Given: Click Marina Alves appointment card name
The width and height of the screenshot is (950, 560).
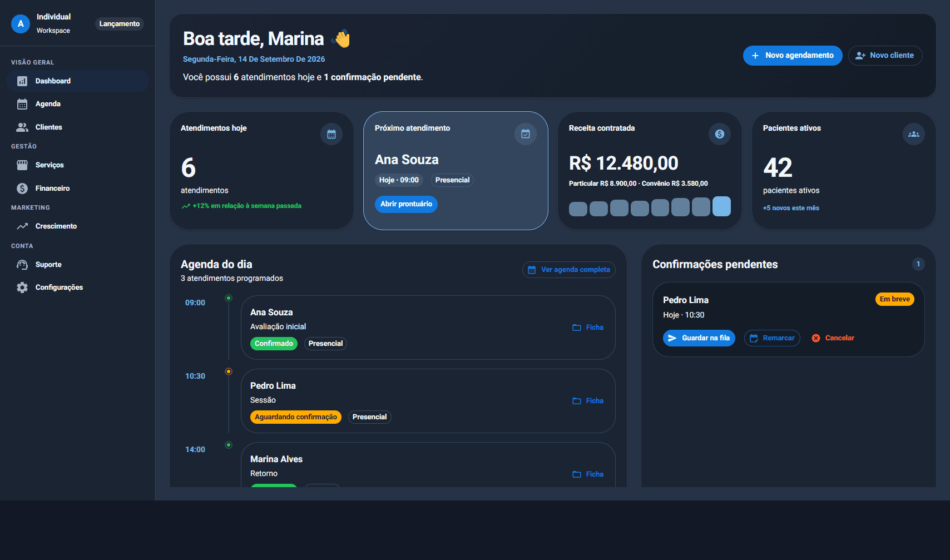Looking at the screenshot, I should point(276,459).
